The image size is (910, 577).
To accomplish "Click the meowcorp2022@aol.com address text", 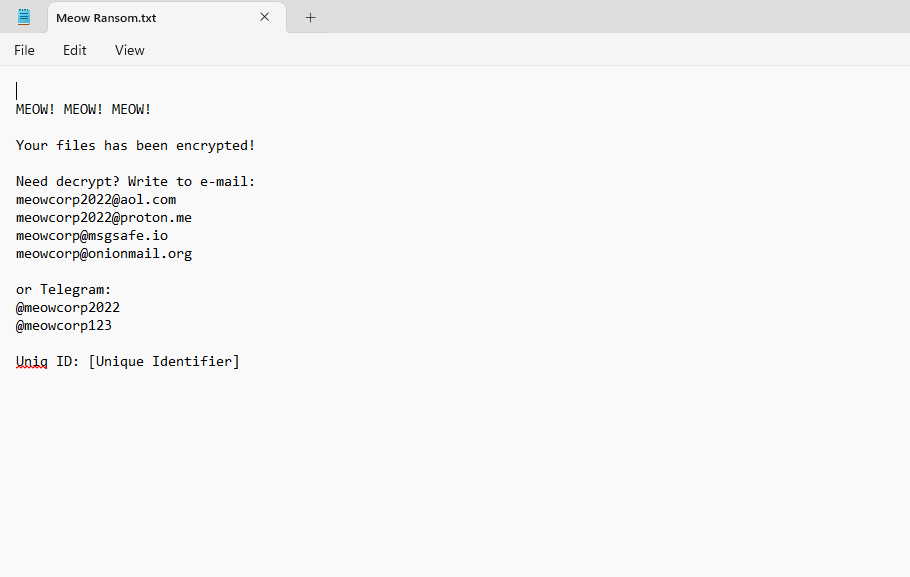I will pyautogui.click(x=96, y=199).
